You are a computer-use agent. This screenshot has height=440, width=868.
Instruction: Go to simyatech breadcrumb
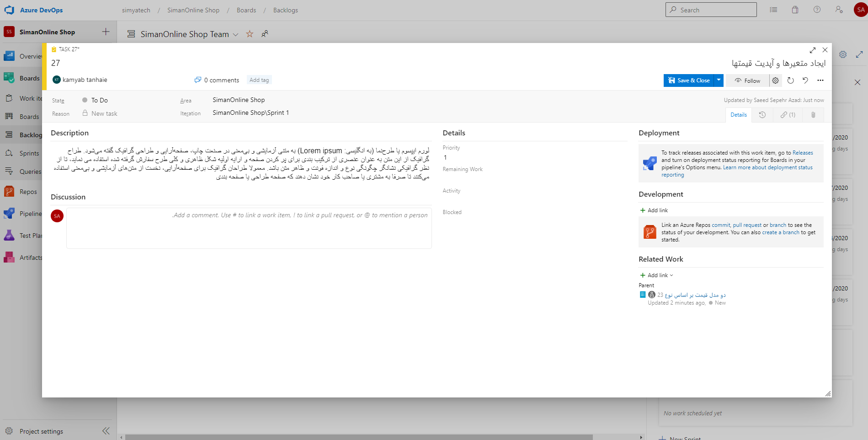[x=136, y=10]
